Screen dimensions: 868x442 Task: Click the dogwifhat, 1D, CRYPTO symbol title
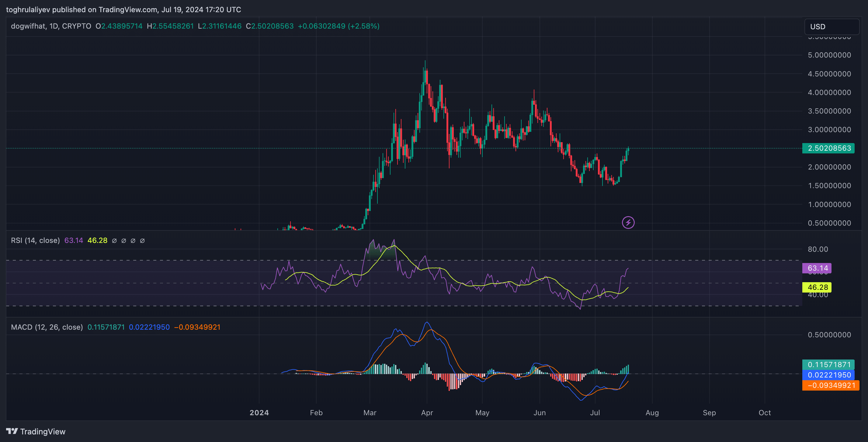click(51, 26)
